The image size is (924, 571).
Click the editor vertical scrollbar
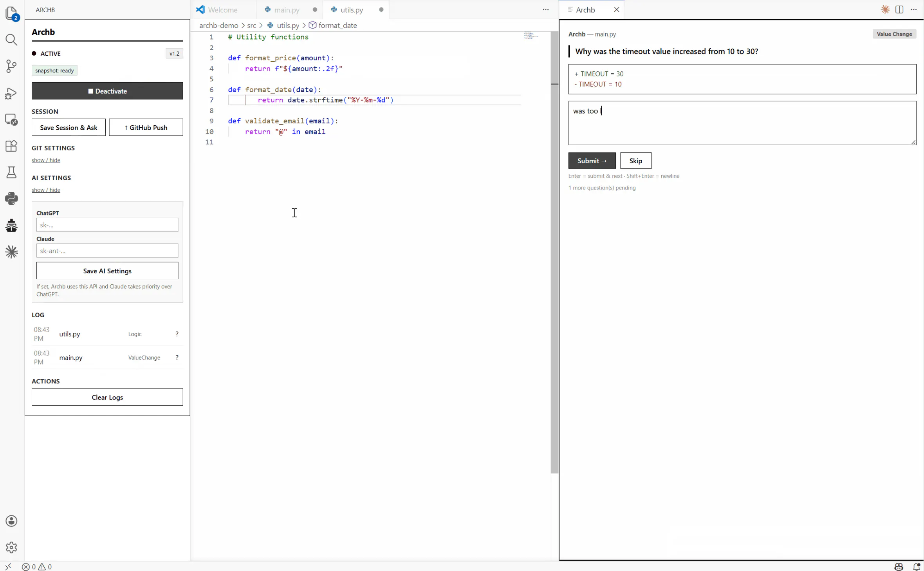tap(554, 252)
